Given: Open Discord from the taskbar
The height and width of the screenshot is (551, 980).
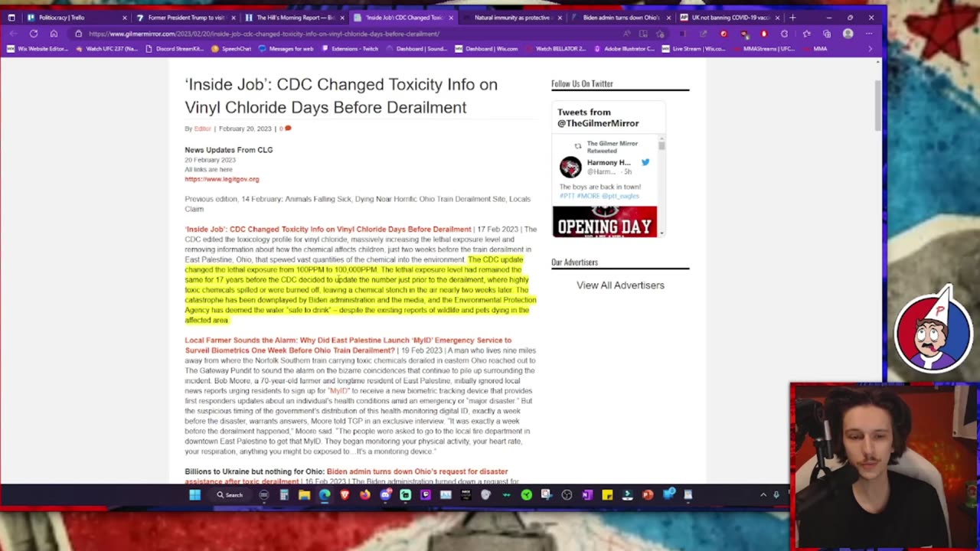Looking at the screenshot, I should pos(385,495).
